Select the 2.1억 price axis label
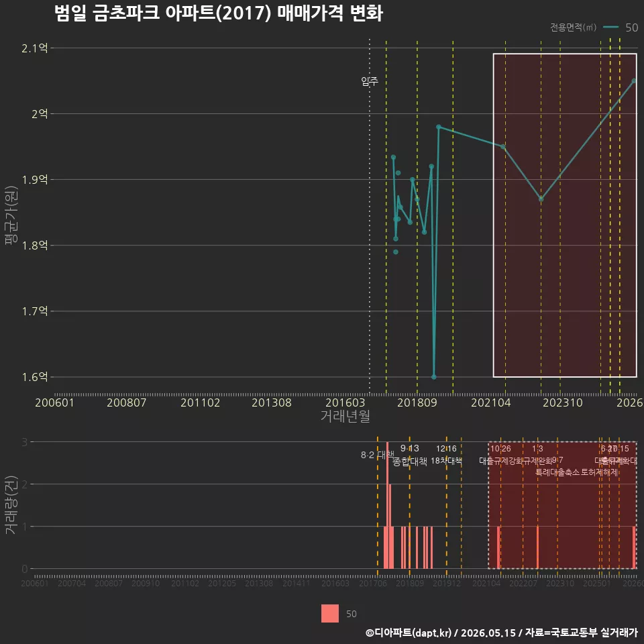This screenshot has height=644, width=644. 35,48
